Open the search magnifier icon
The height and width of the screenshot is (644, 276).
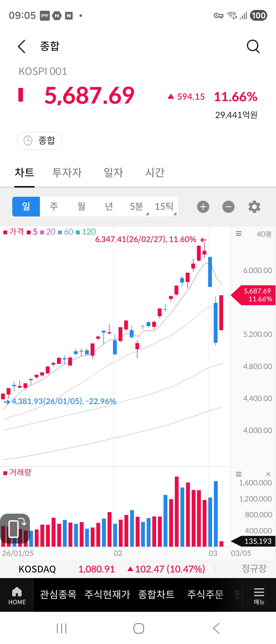pos(253,47)
